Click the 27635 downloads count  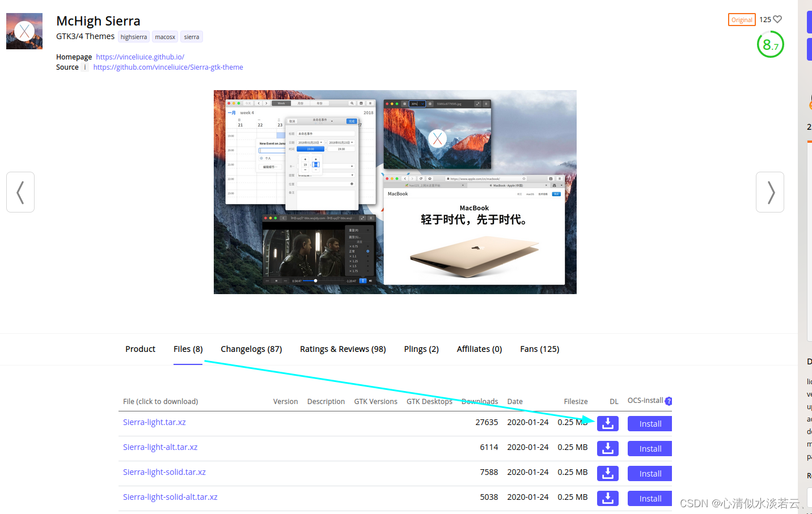coord(487,422)
